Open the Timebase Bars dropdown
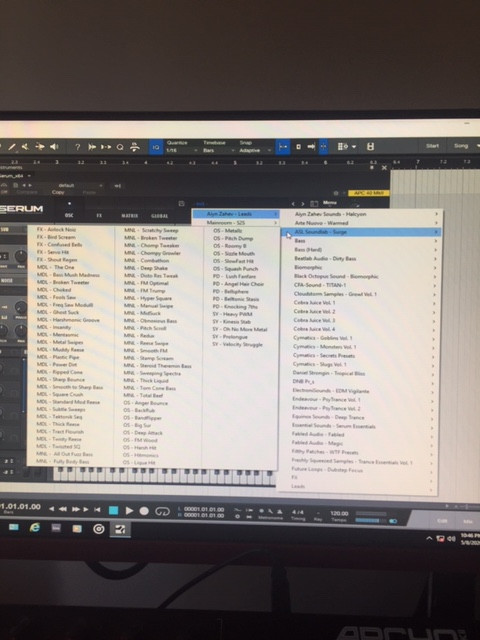 [x=218, y=150]
